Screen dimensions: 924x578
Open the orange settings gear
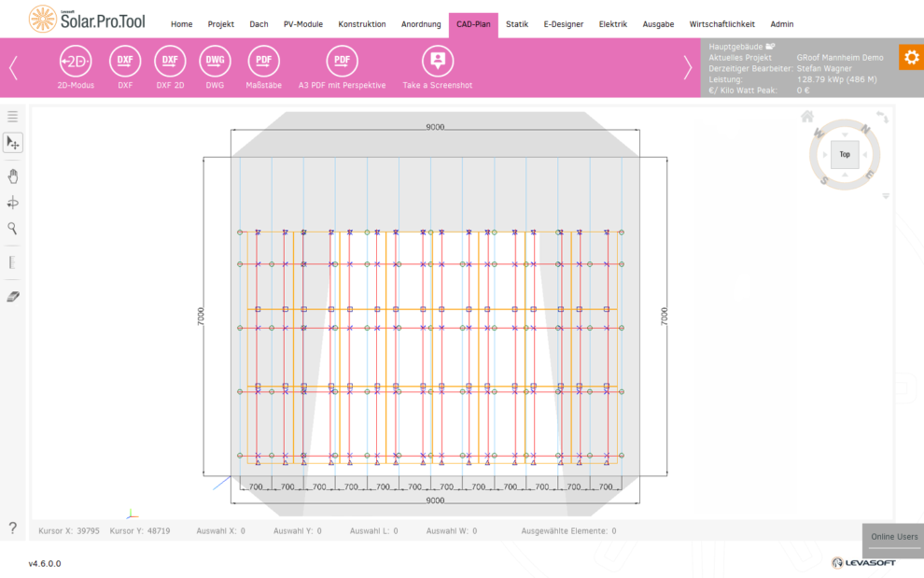point(911,58)
